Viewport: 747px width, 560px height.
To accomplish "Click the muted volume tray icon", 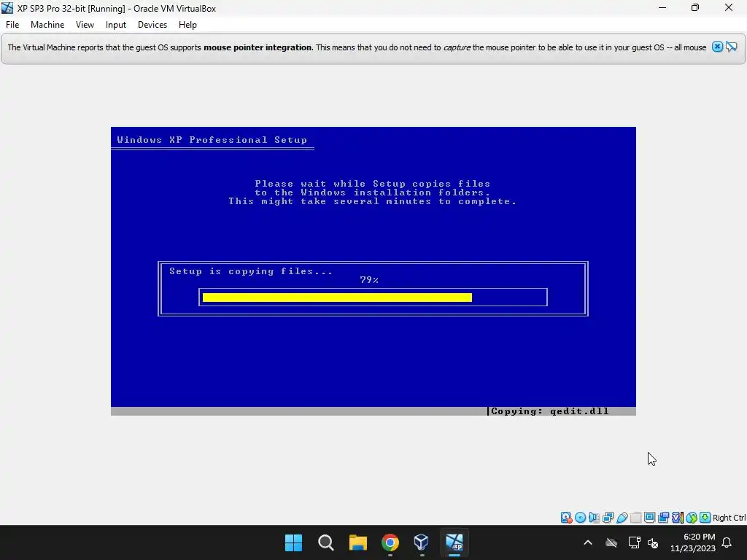I will tap(653, 542).
